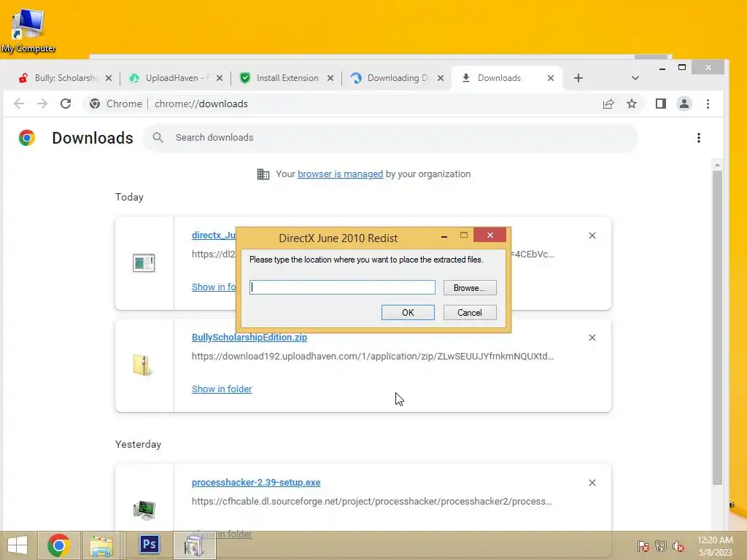Screen dimensions: 747x560
Task: Click the uploadhaven.com download URL text
Action: 373,356
